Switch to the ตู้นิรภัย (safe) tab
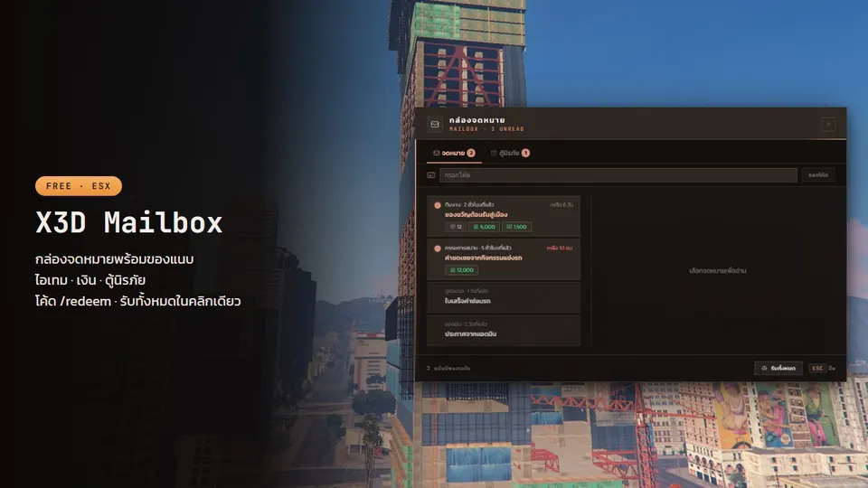 [x=510, y=154]
